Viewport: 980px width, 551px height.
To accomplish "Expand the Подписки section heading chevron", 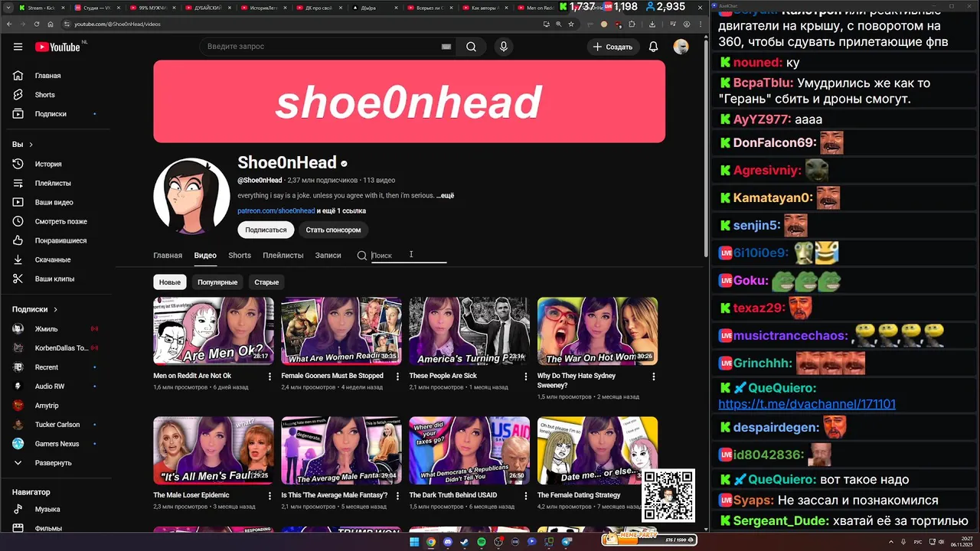I will pos(56,309).
